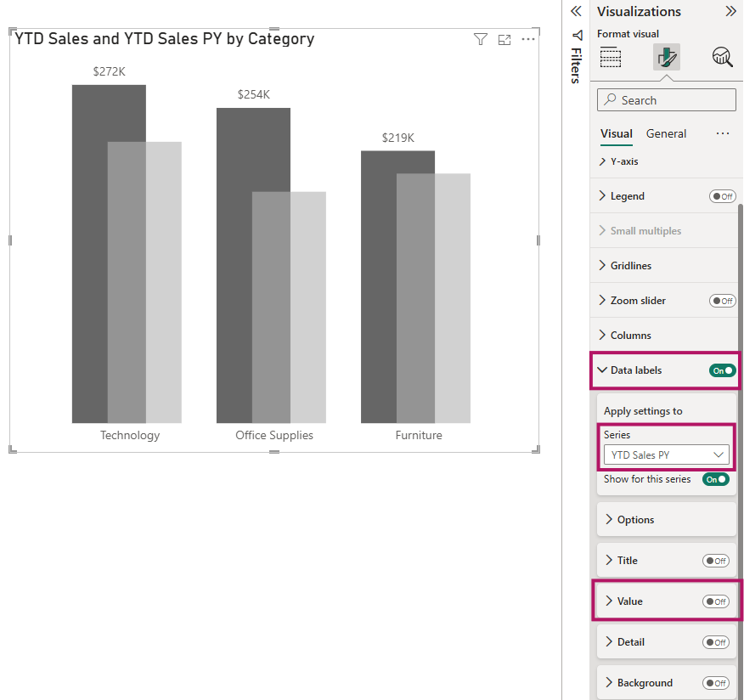Turn off the Data labels toggle

(722, 370)
